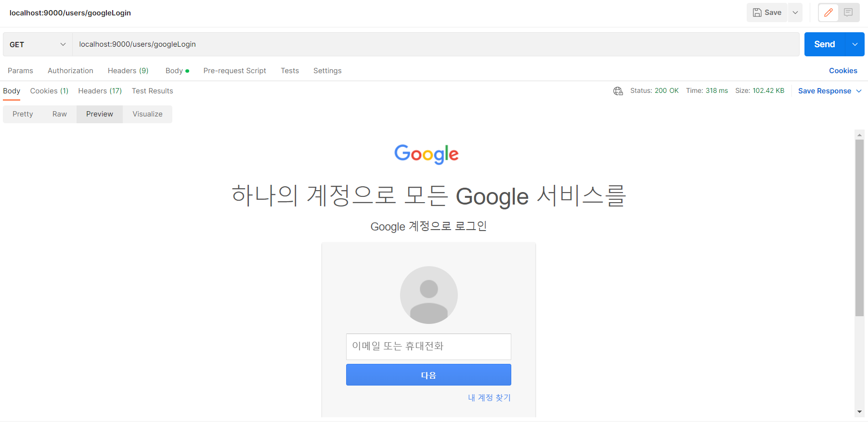Open the 내 계정 찾기 link
Image resolution: width=868 pixels, height=425 pixels.
[489, 398]
